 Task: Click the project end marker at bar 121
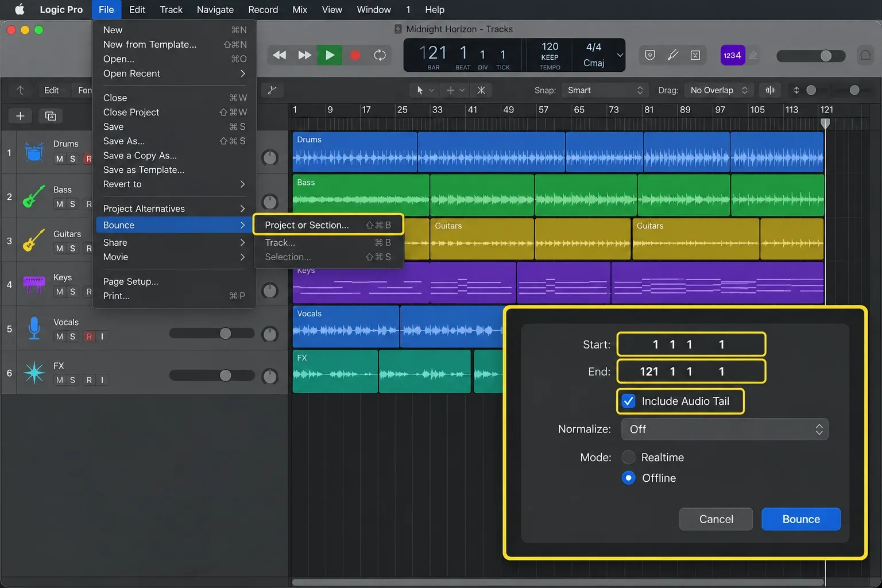coord(825,123)
